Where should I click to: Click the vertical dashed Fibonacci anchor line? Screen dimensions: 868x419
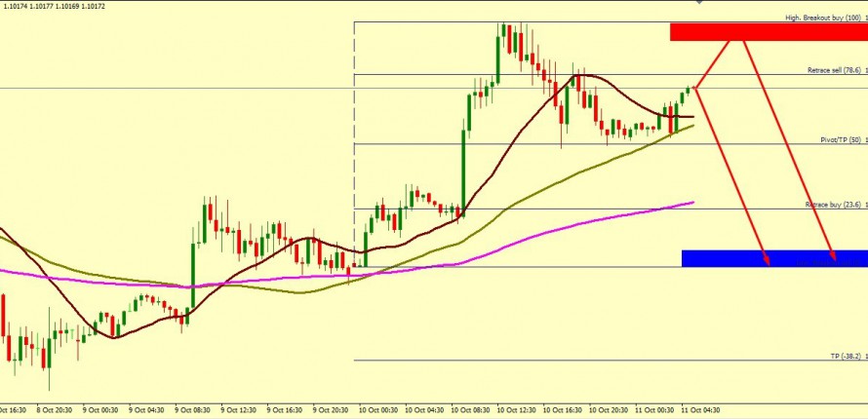point(353,146)
